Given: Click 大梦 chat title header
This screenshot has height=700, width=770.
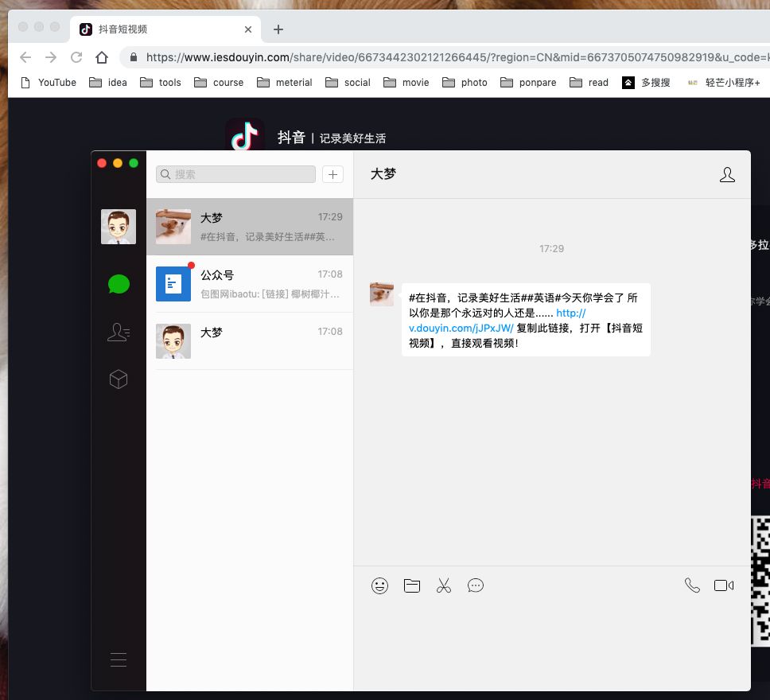Looking at the screenshot, I should (x=383, y=174).
